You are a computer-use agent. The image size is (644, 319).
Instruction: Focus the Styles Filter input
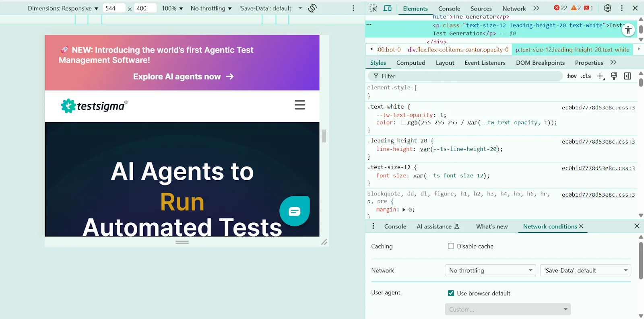point(465,76)
